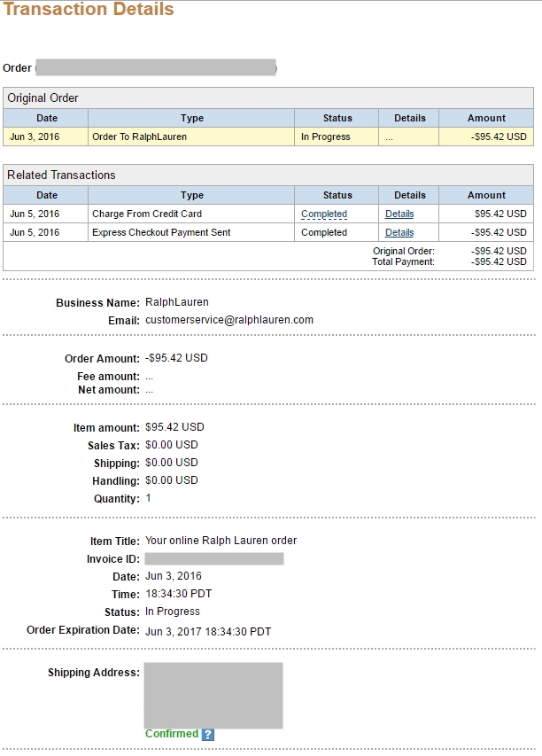
Task: Click the Status header in Related Transactions
Action: point(337,195)
